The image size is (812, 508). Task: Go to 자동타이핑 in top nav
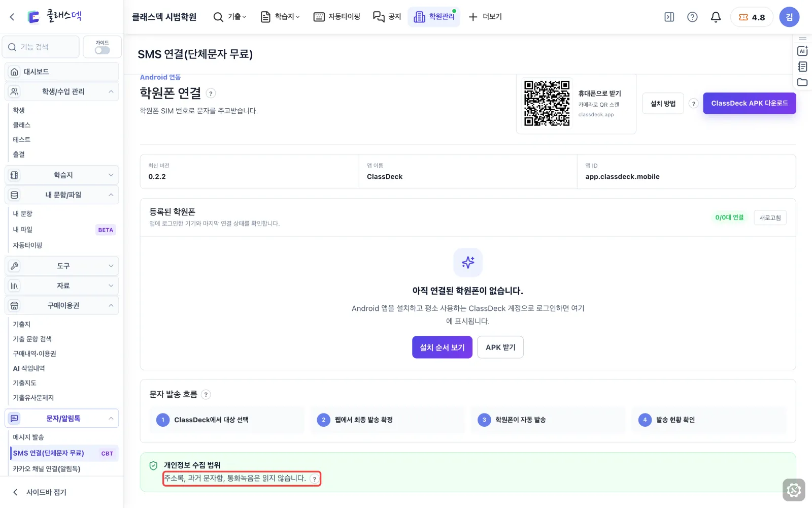point(337,17)
